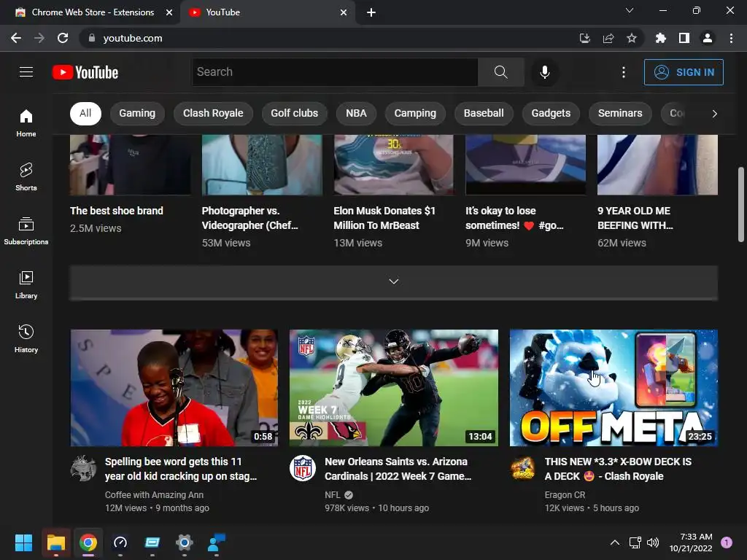Viewport: 747px width, 560px height.
Task: Show hidden system tray icons
Action: point(615,542)
